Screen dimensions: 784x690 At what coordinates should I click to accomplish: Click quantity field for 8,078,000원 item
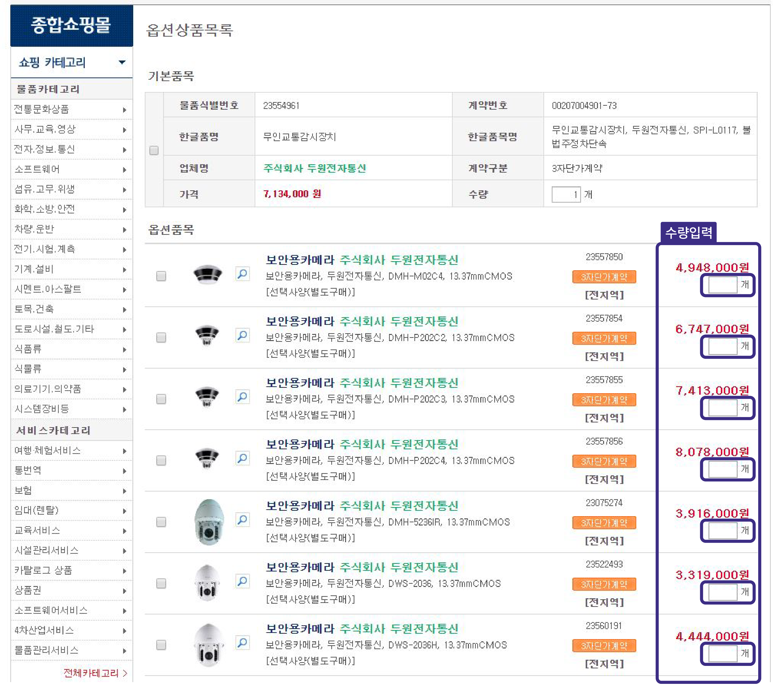click(723, 469)
